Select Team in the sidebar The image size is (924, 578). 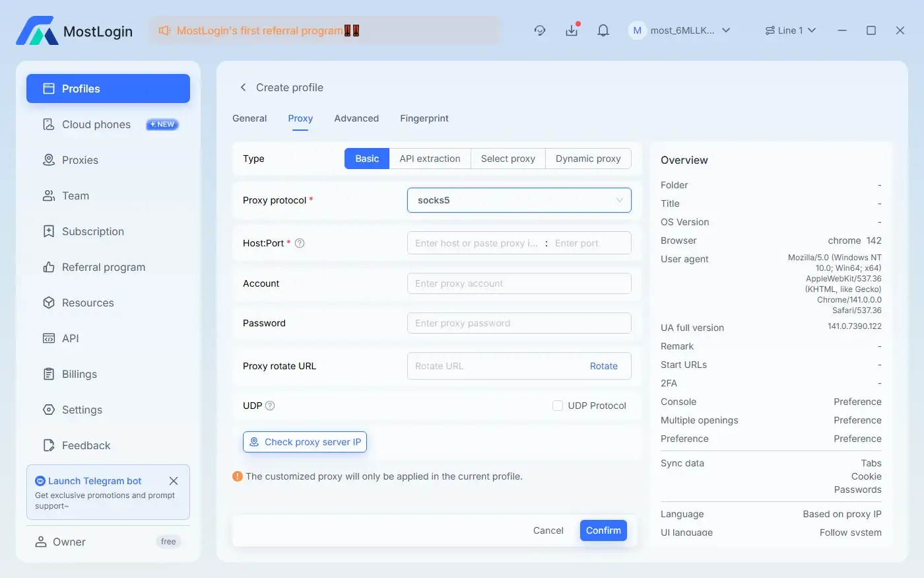click(x=75, y=196)
